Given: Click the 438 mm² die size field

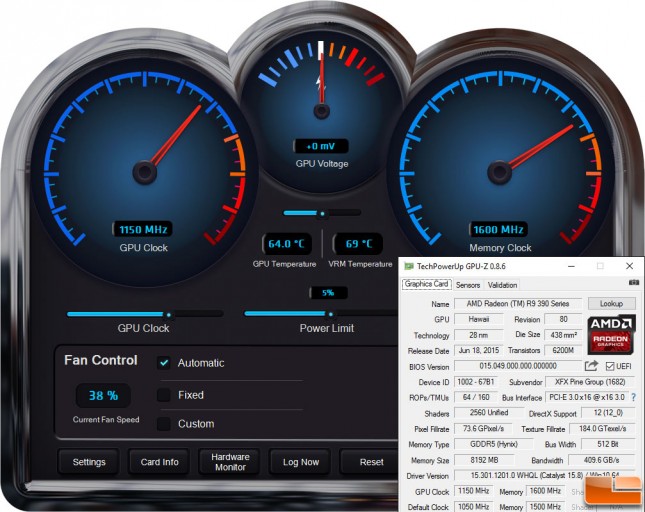Looking at the screenshot, I should (563, 335).
